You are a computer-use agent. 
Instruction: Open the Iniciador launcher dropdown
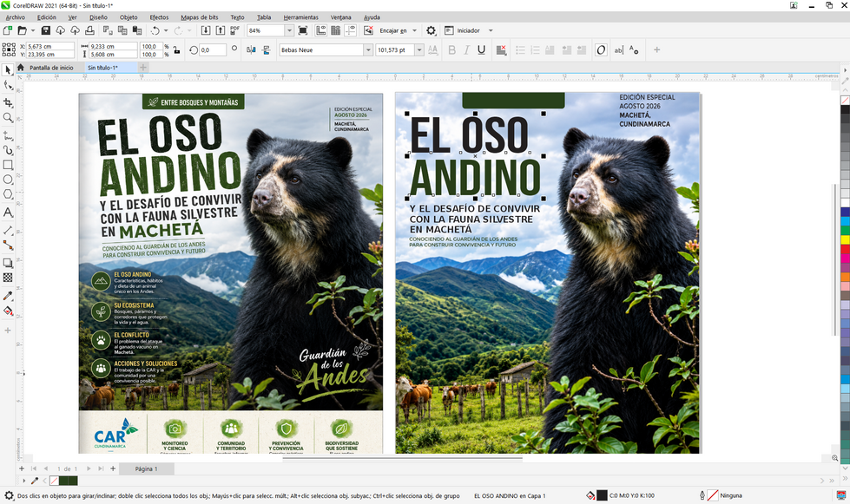491,31
